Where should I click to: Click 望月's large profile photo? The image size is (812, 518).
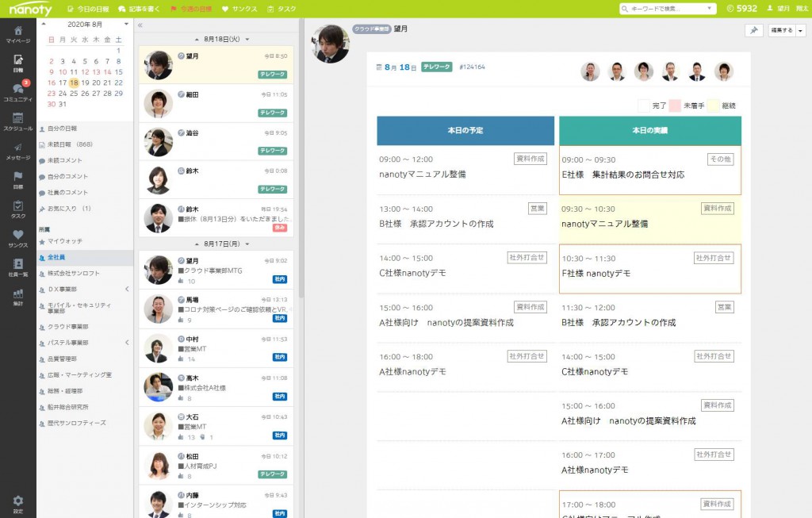(330, 44)
